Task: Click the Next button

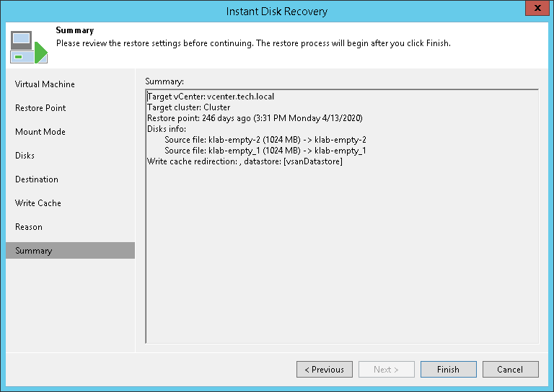Action: tap(386, 370)
